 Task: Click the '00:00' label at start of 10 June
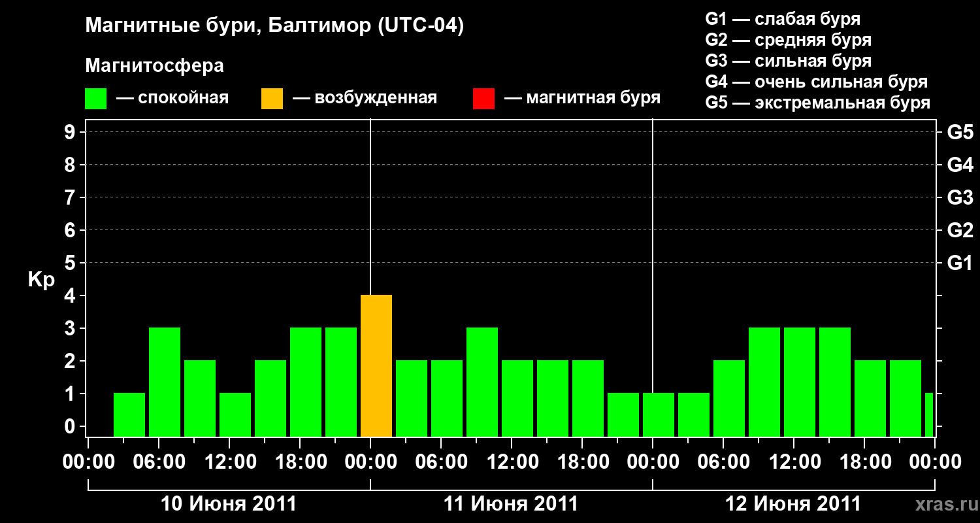(88, 462)
